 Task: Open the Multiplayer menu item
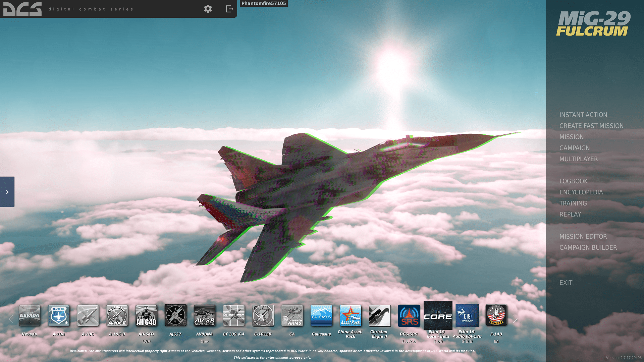pos(578,159)
